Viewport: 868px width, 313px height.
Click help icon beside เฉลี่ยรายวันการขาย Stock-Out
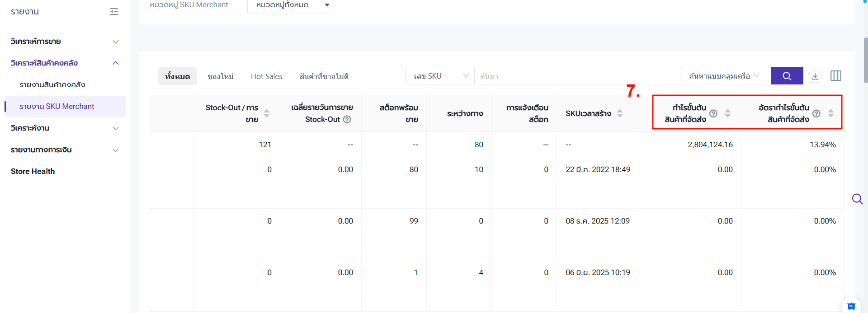pyautogui.click(x=347, y=120)
